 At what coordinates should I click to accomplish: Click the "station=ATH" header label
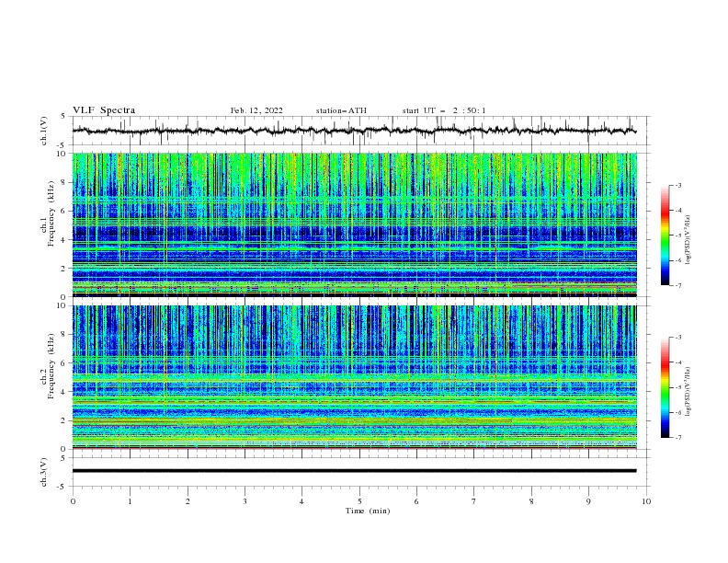pos(341,110)
